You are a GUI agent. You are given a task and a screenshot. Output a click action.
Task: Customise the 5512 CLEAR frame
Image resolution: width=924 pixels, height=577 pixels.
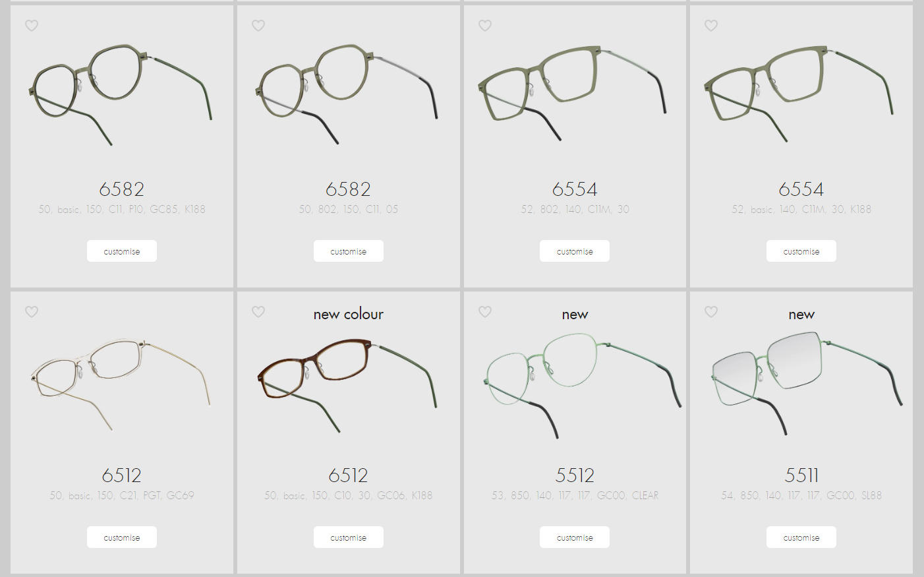(575, 537)
